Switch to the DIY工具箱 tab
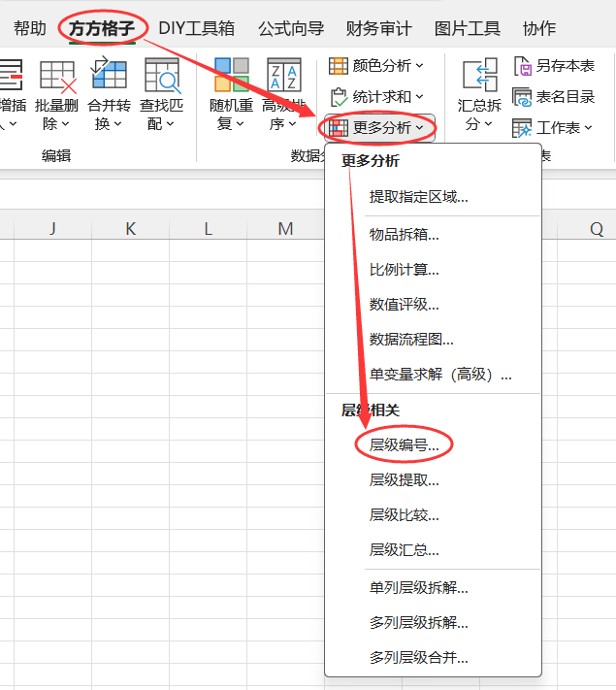 pos(196,28)
